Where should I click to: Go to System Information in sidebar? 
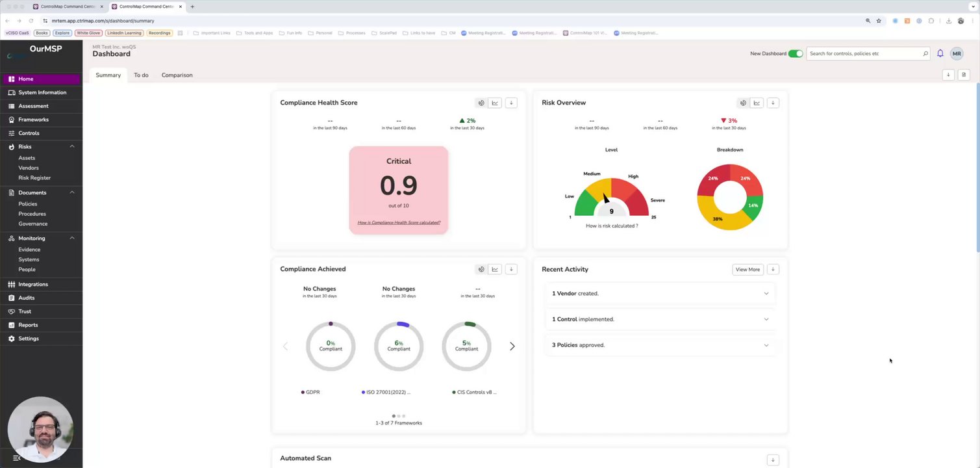coord(41,92)
